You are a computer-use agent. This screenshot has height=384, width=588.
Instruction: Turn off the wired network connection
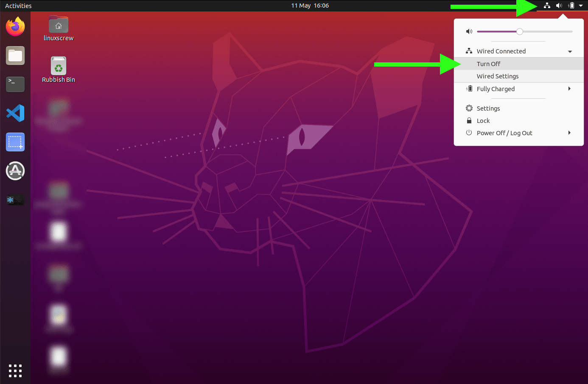[488, 64]
